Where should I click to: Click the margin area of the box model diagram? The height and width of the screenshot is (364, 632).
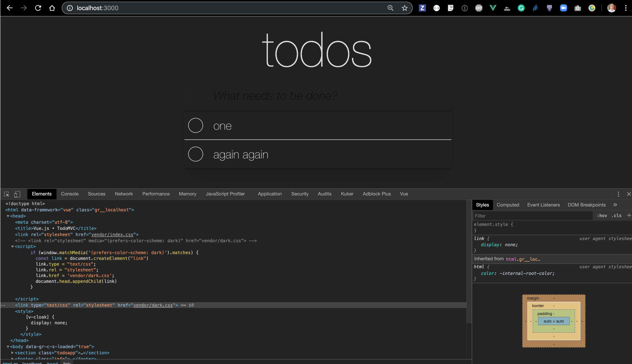(533, 298)
